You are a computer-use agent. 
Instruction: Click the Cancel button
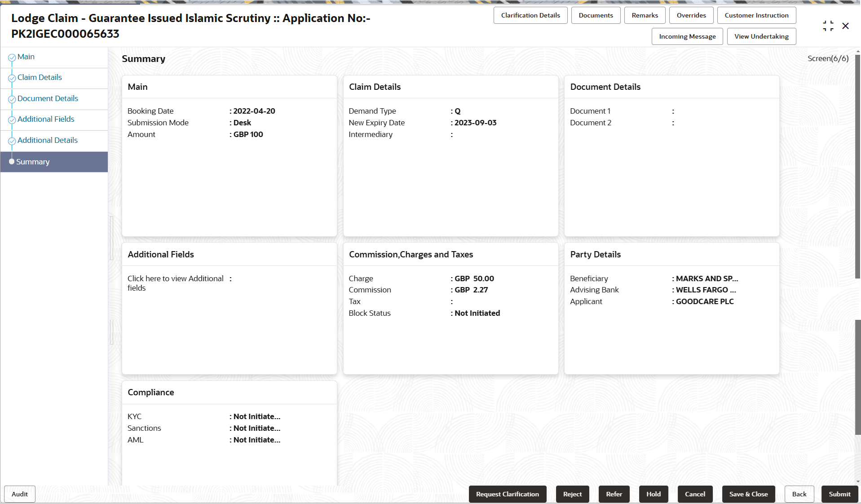[x=695, y=494]
